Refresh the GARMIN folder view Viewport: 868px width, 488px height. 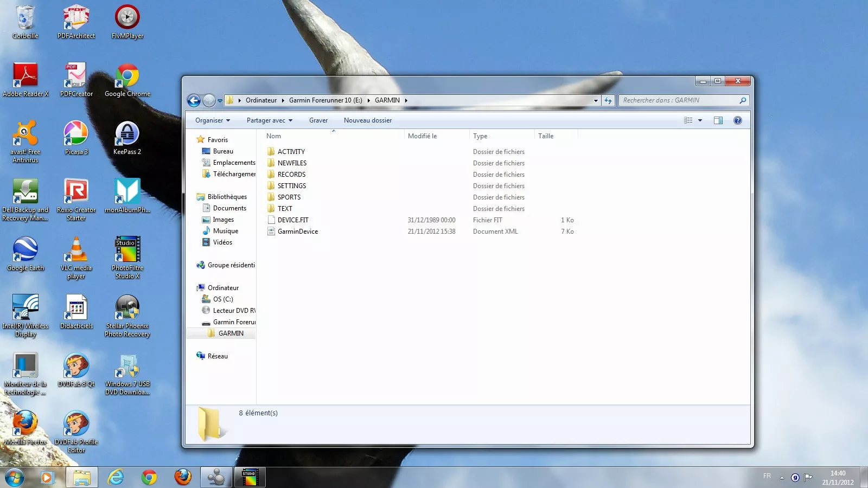point(608,100)
